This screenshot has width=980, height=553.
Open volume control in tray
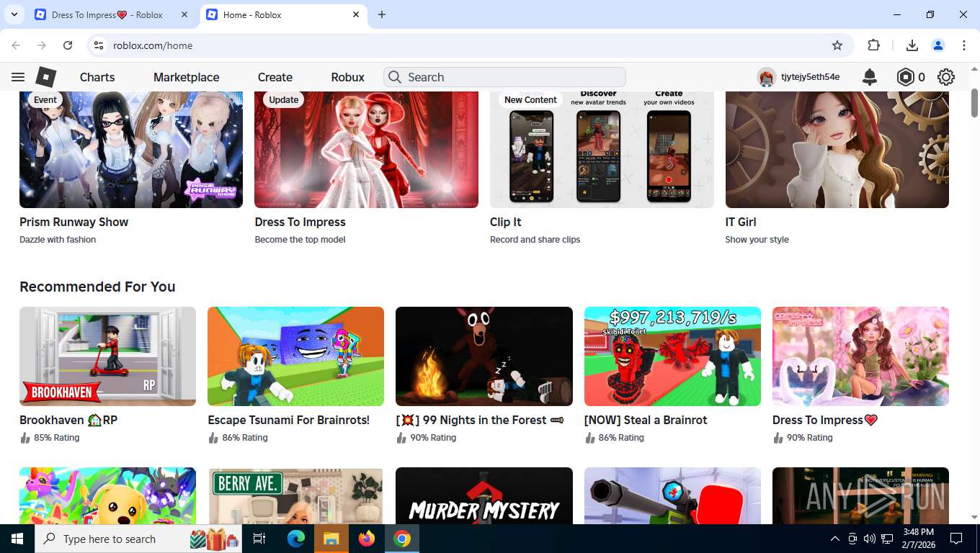click(869, 539)
